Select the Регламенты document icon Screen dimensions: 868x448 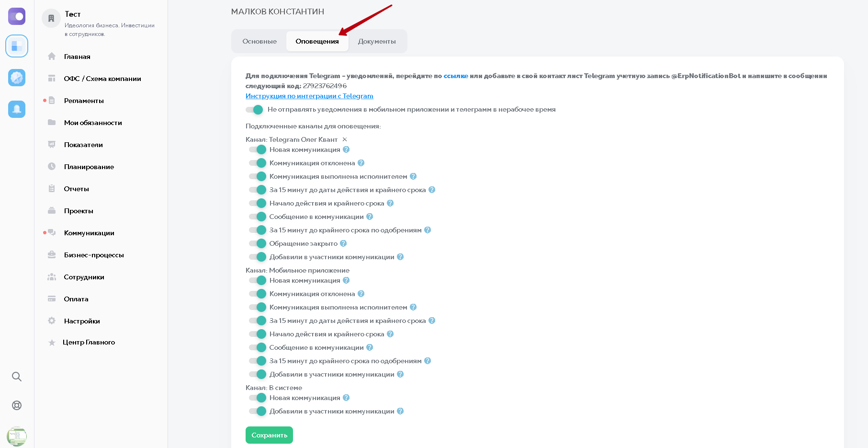51,100
